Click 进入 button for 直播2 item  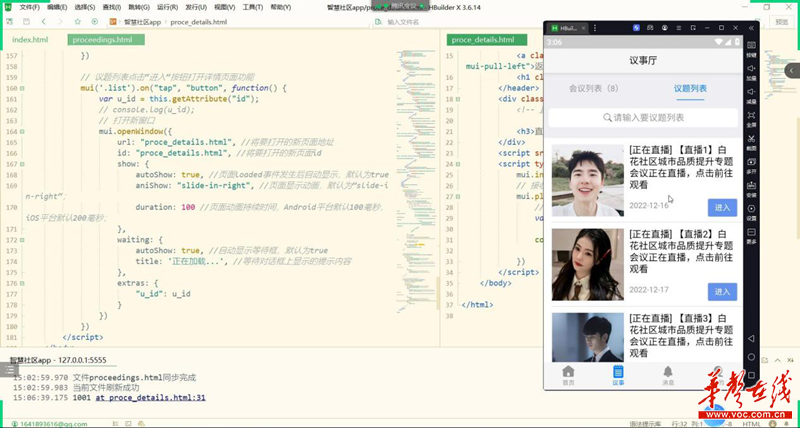pyautogui.click(x=722, y=291)
